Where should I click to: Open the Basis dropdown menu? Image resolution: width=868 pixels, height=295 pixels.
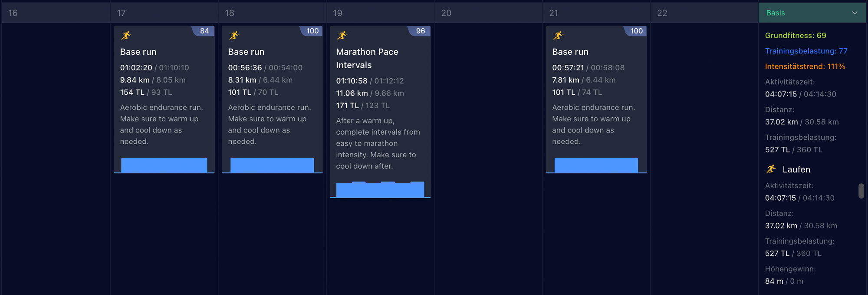pyautogui.click(x=812, y=13)
